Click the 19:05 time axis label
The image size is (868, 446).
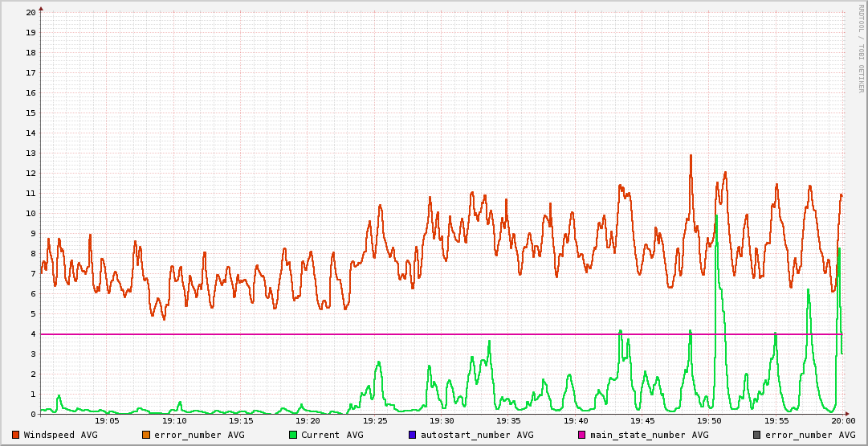(107, 420)
